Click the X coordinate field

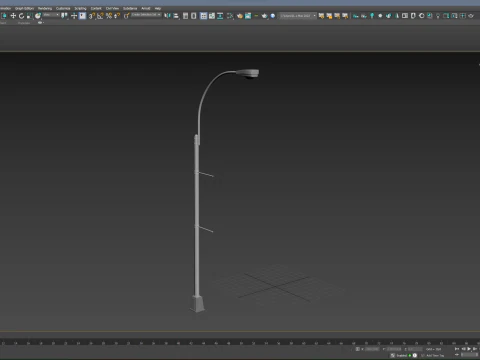[x=372, y=349]
